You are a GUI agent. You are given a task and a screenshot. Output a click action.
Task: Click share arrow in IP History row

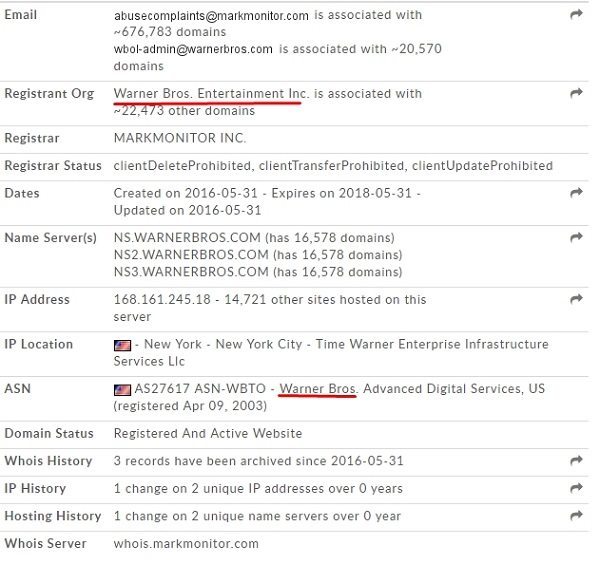[x=576, y=488]
